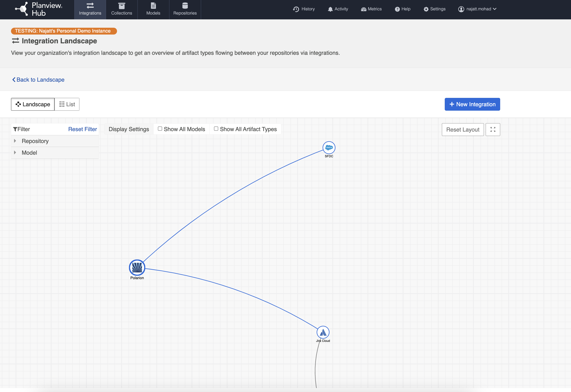Viewport: 571px width, 392px height.
Task: Click the Back to Landscape link
Action: (38, 79)
